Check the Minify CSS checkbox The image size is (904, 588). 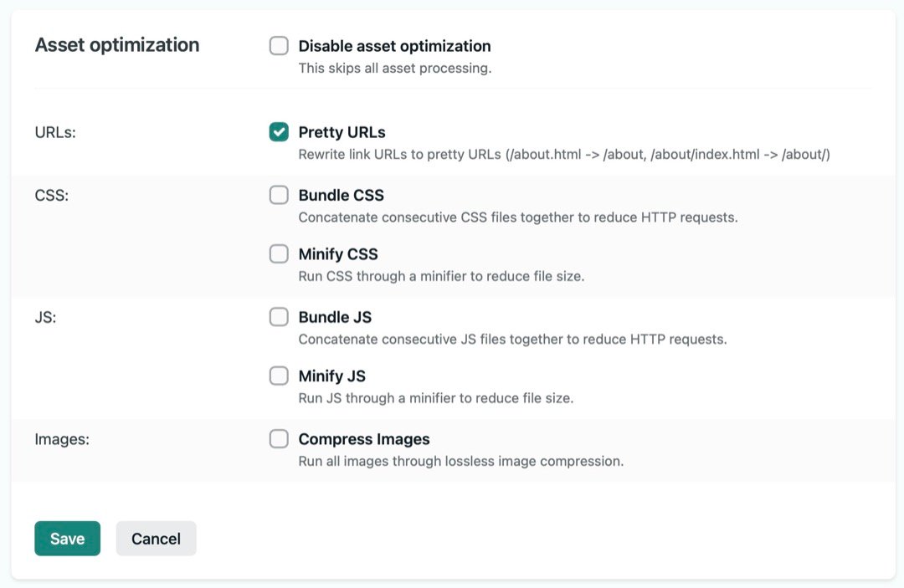click(278, 253)
